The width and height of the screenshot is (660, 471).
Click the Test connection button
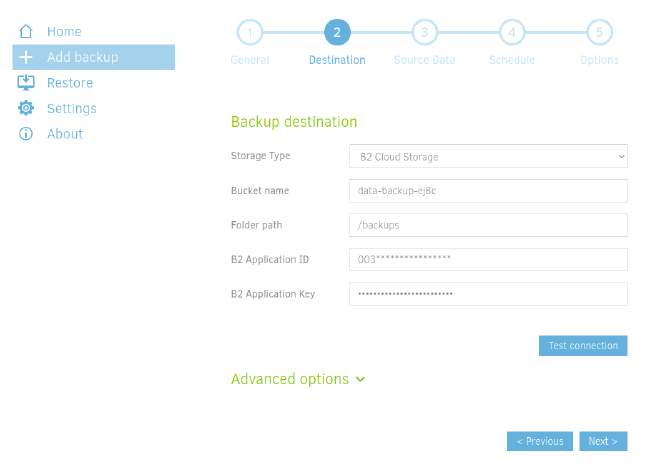583,346
